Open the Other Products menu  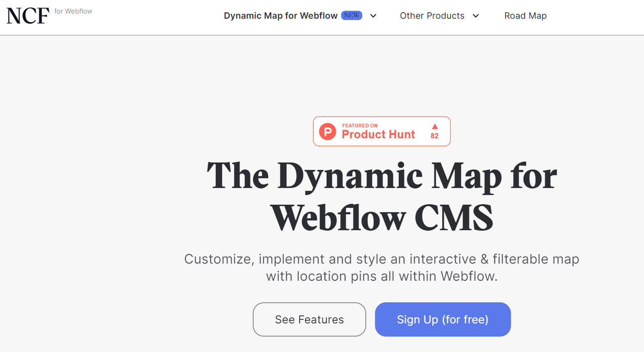pyautogui.click(x=432, y=16)
